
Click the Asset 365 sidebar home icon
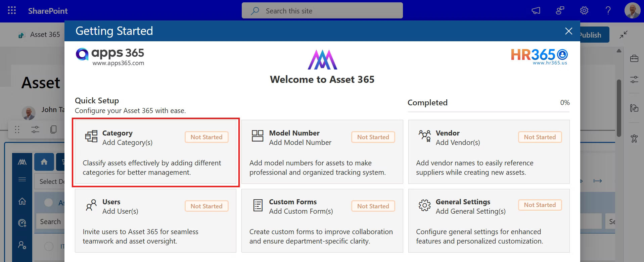click(x=22, y=201)
